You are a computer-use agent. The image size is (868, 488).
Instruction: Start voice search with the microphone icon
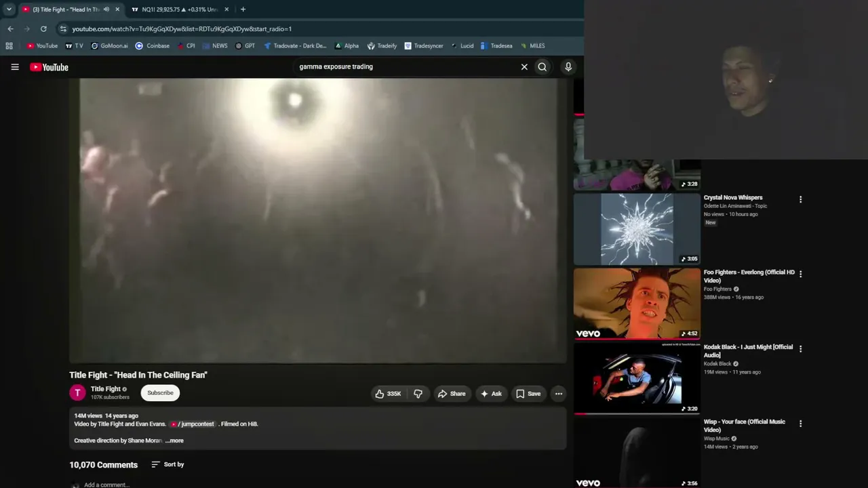pos(568,67)
